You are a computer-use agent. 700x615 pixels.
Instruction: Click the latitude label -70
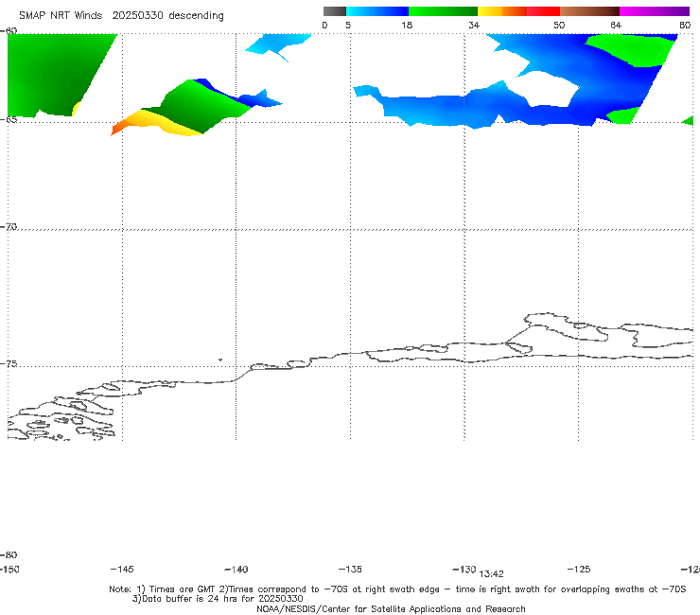(9, 227)
